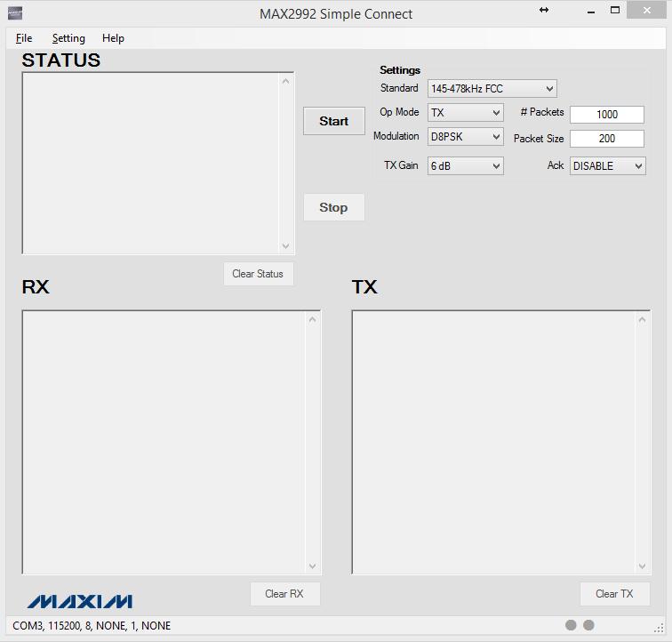Screen dimensions: 672x642
Task: Click the application icon in title bar
Action: pos(15,13)
